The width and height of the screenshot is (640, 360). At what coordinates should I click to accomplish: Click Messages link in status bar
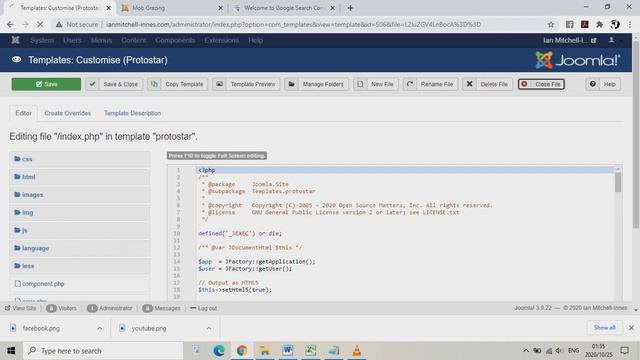(161, 308)
